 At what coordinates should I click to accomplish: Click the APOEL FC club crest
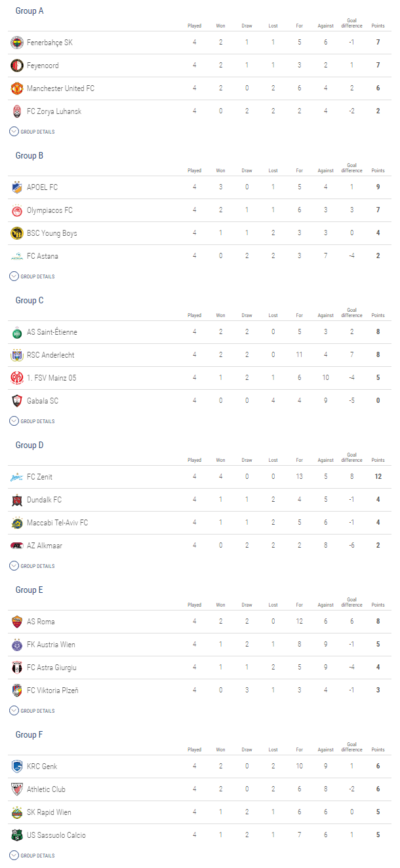point(17,187)
